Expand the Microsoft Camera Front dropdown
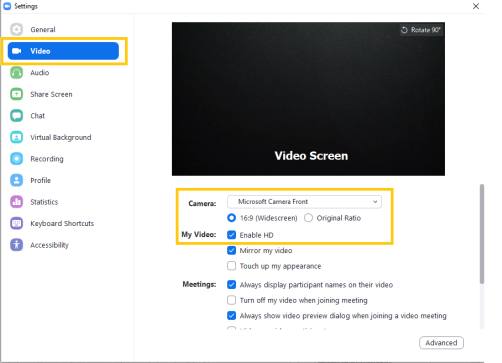502x363 pixels. pyautogui.click(x=304, y=202)
